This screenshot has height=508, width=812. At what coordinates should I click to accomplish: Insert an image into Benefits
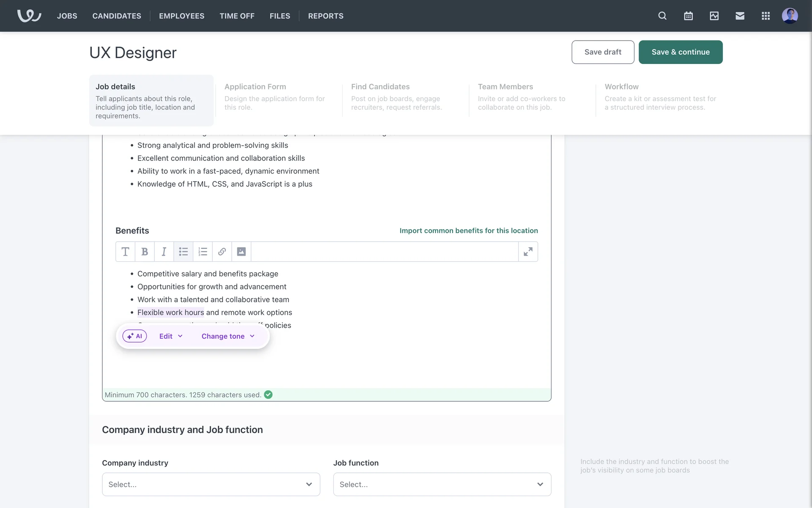click(x=241, y=252)
